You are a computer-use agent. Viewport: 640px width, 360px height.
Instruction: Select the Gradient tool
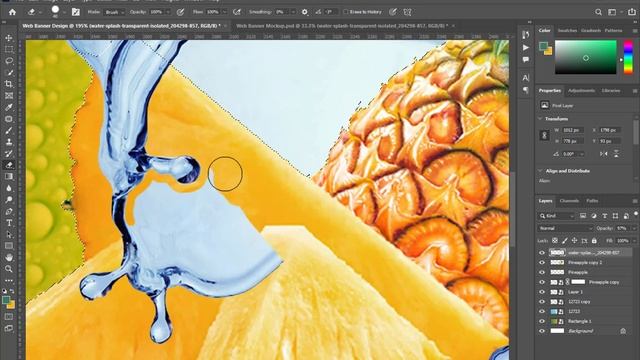(x=9, y=176)
